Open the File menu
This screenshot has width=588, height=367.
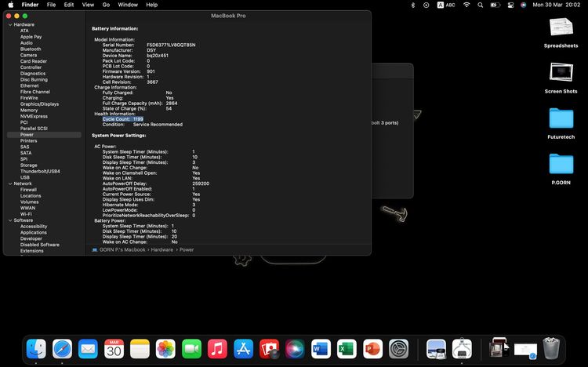(52, 5)
